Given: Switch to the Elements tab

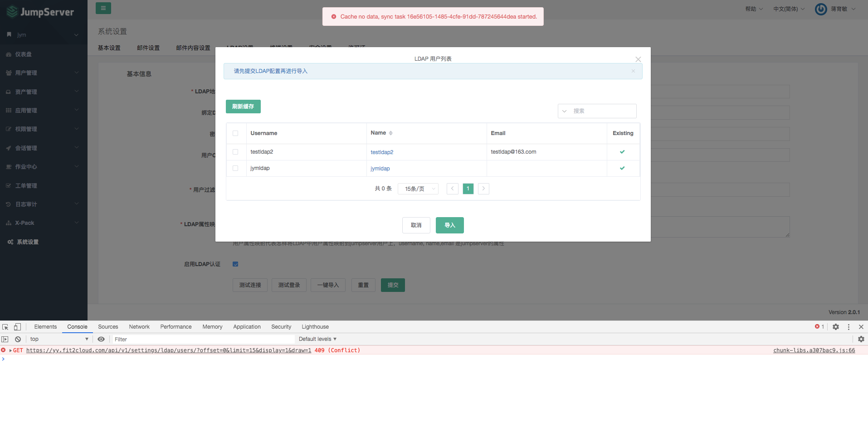Looking at the screenshot, I should coord(45,327).
